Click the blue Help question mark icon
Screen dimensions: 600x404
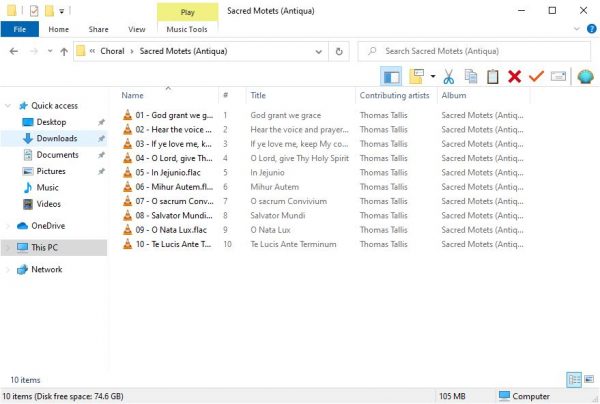592,29
